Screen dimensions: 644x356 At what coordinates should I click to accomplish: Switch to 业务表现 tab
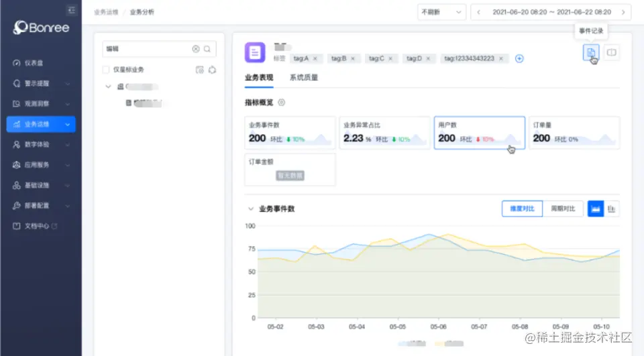[259, 77]
